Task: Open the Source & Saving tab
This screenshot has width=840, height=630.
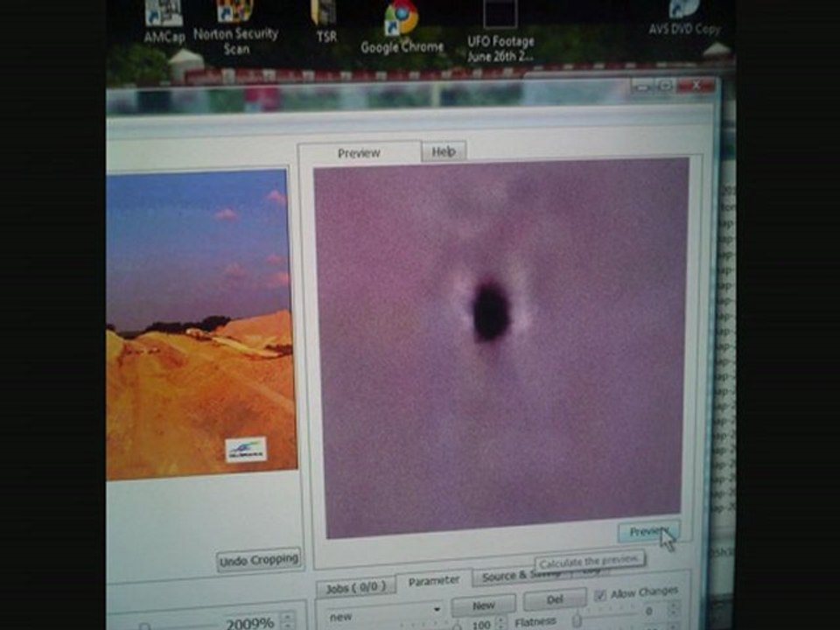Action: click(520, 576)
